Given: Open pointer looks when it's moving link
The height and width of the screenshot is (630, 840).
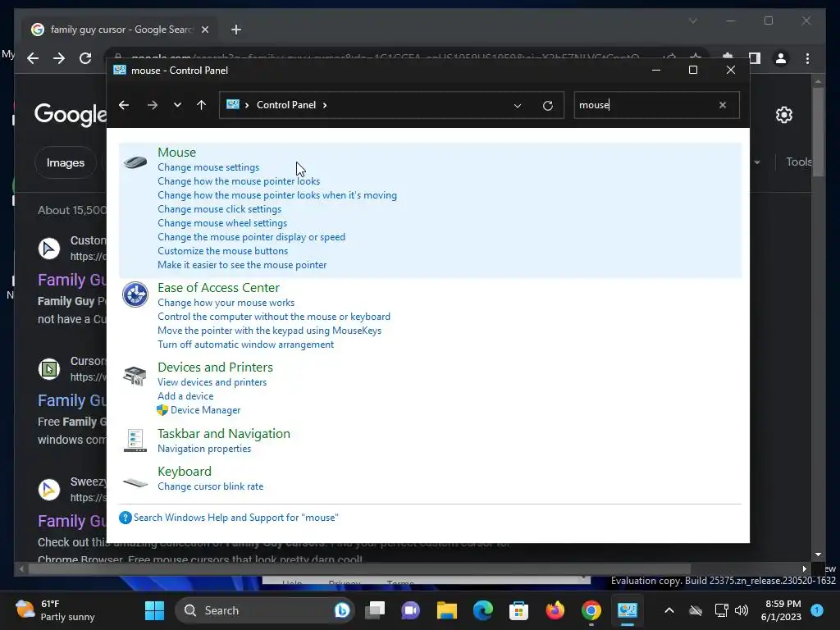Looking at the screenshot, I should point(277,195).
